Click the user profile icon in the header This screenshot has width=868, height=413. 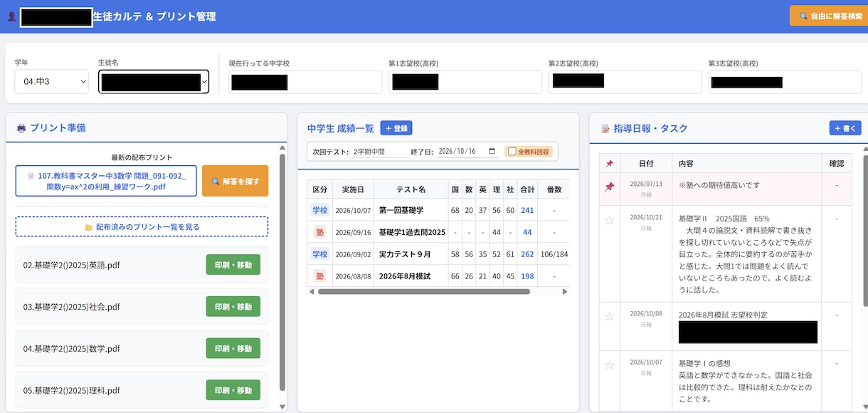tap(11, 16)
